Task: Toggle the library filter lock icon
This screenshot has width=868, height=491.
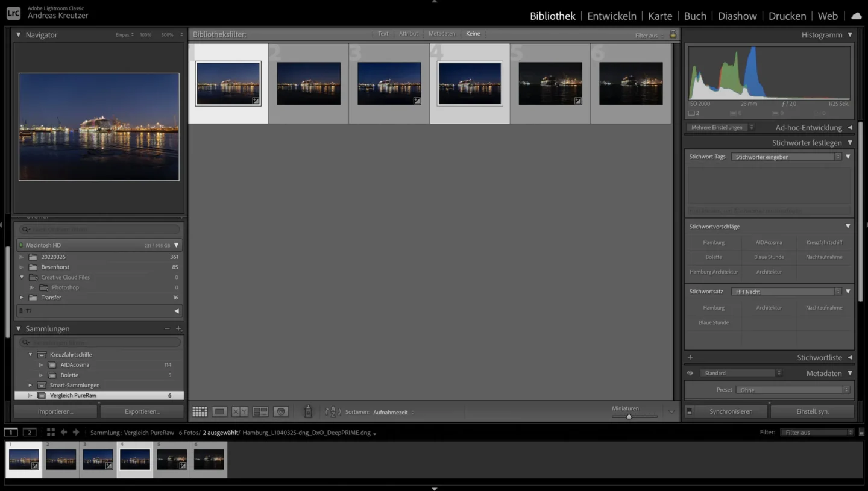Action: coord(673,35)
